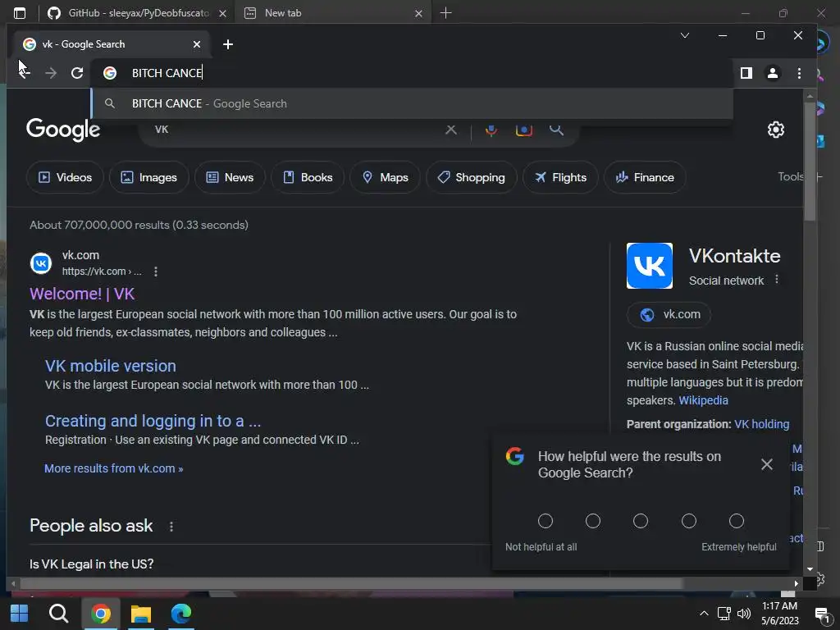
Task: Open File Explorer from taskbar
Action: coord(141,614)
